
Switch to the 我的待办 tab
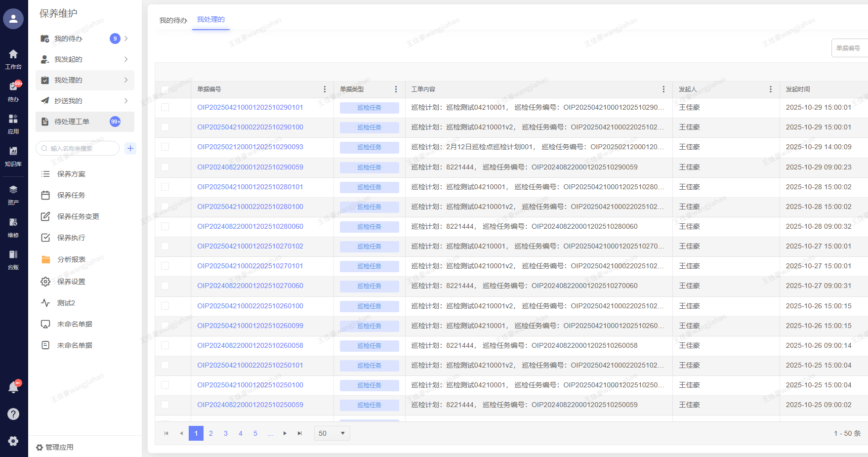click(173, 20)
